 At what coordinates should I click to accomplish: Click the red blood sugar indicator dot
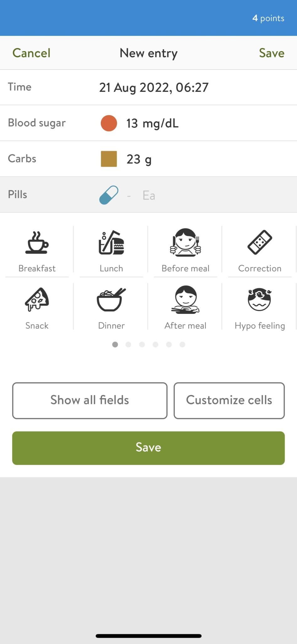tap(108, 123)
